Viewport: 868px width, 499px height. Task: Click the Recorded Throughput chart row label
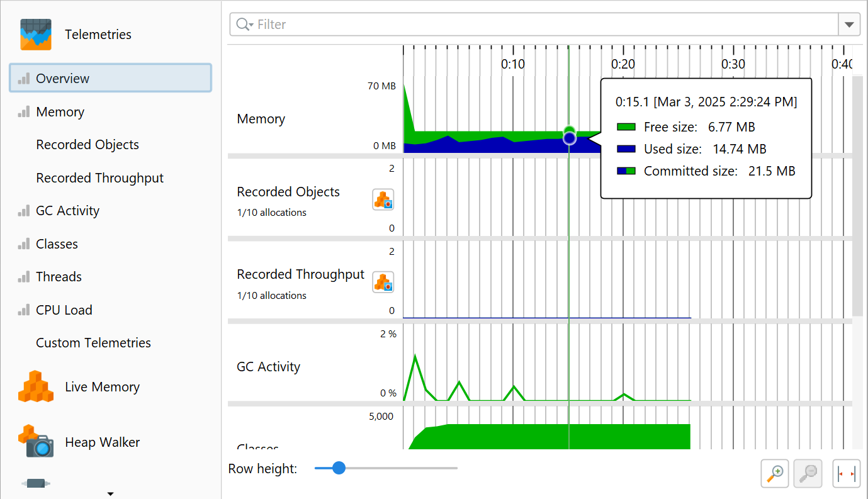click(x=300, y=274)
